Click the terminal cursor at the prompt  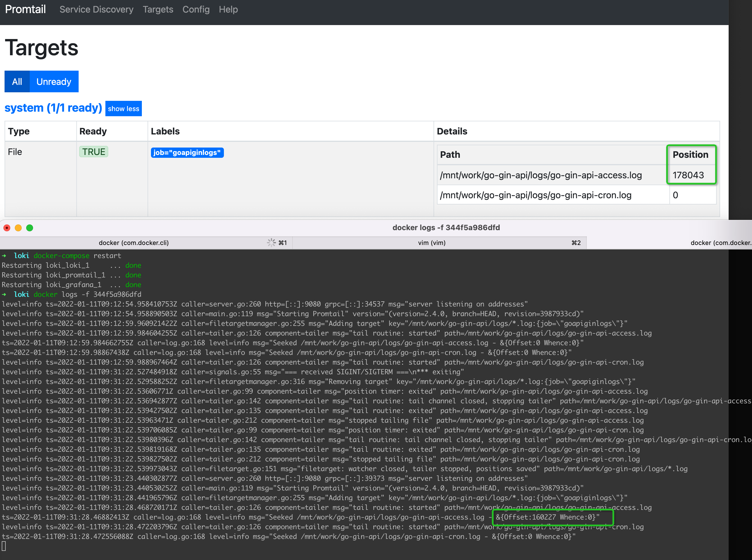(4, 546)
